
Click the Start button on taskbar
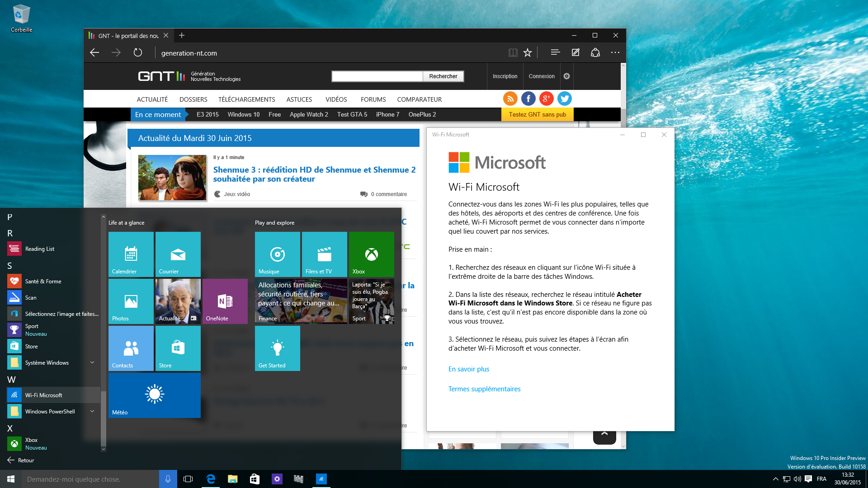(x=11, y=479)
